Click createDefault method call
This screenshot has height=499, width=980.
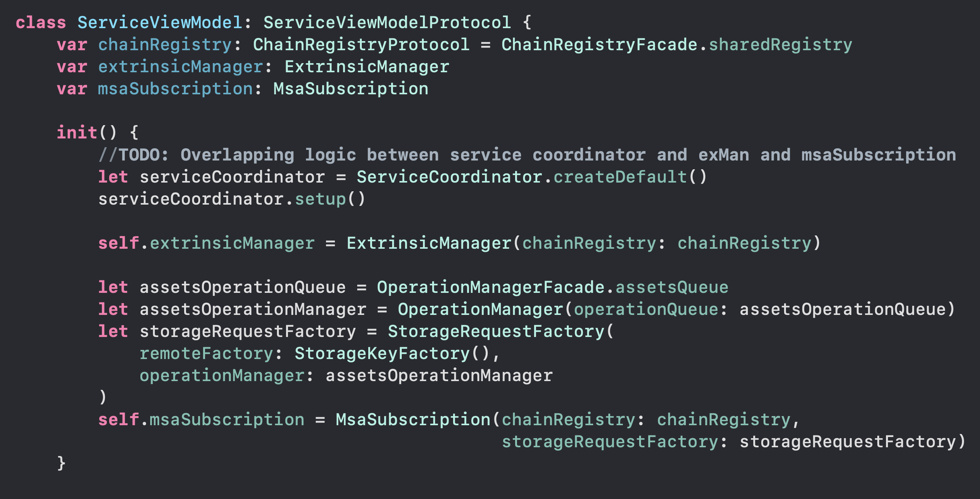point(620,177)
